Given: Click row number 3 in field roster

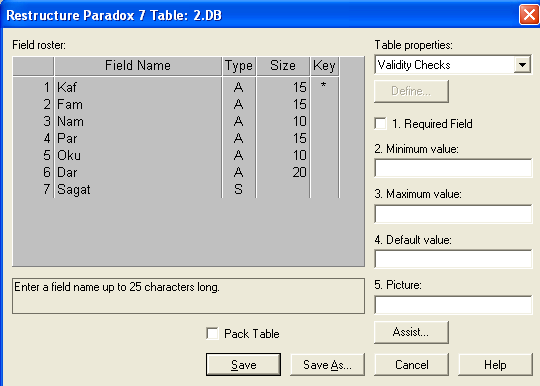Looking at the screenshot, I should pos(33,121).
